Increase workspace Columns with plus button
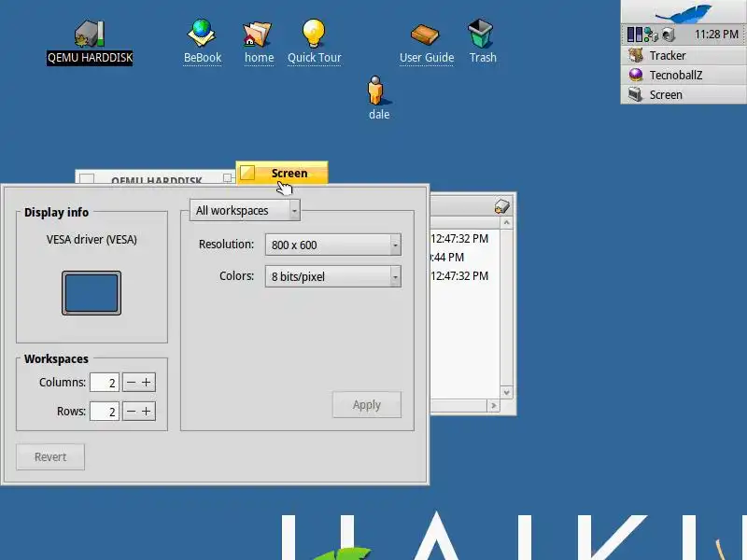 (147, 383)
